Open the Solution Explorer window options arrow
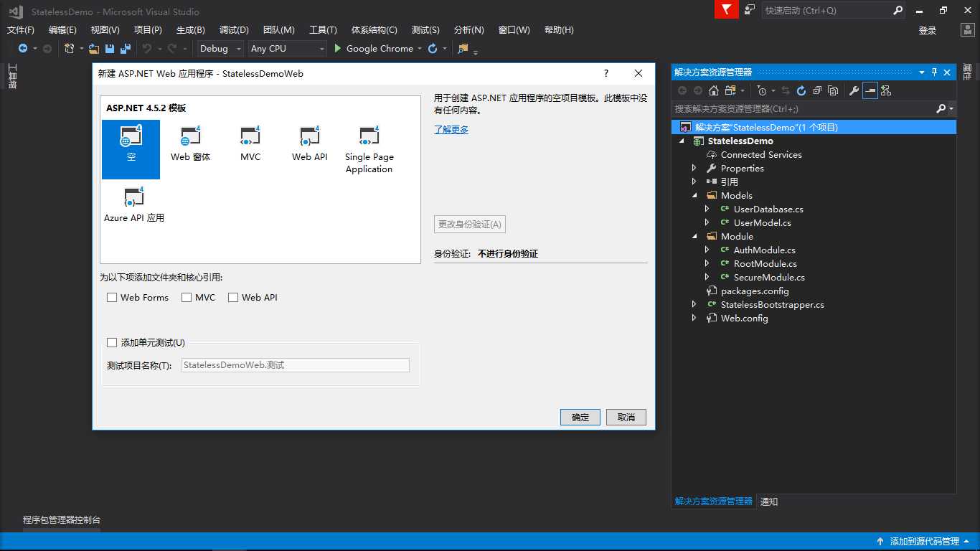This screenshot has height=551, width=980. click(x=922, y=72)
